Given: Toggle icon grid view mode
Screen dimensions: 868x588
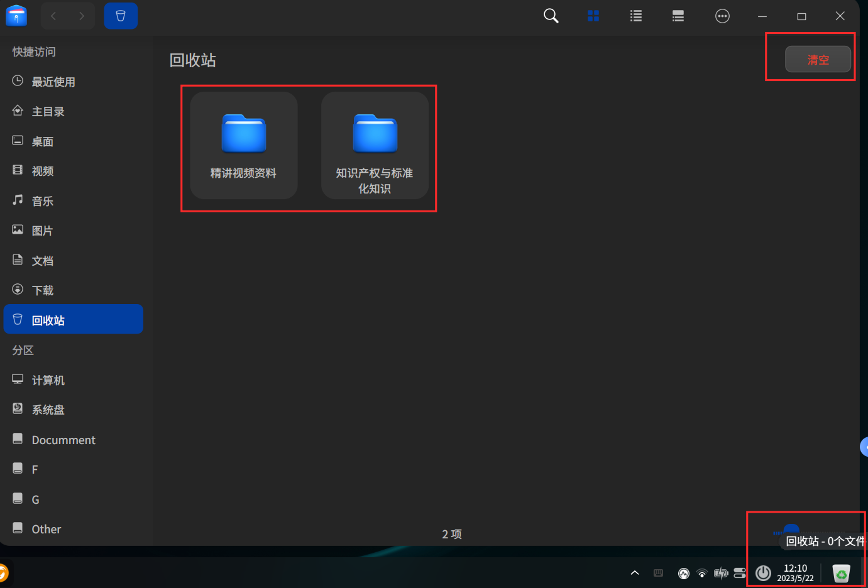Looking at the screenshot, I should tap(593, 16).
